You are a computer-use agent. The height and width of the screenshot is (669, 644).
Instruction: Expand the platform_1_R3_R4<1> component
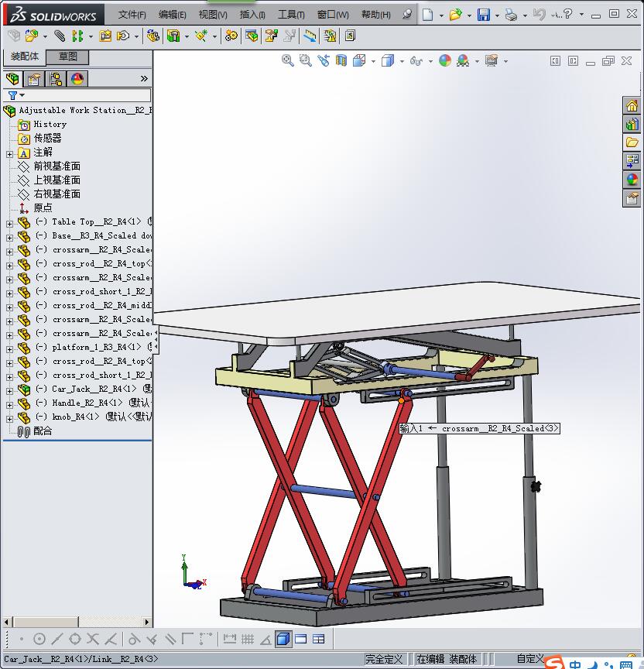pyautogui.click(x=9, y=349)
